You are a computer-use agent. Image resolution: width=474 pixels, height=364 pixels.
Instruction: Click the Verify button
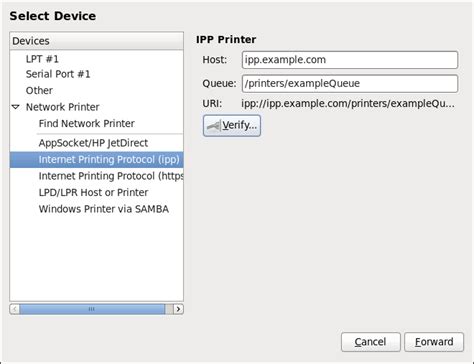232,126
